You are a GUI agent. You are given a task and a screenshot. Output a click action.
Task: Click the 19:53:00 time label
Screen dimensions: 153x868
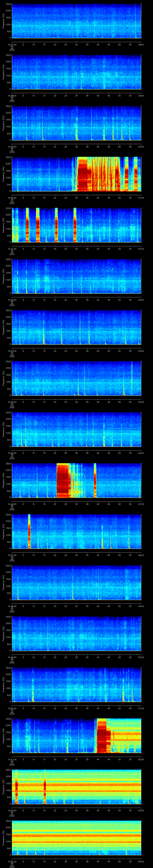pyautogui.click(x=12, y=861)
